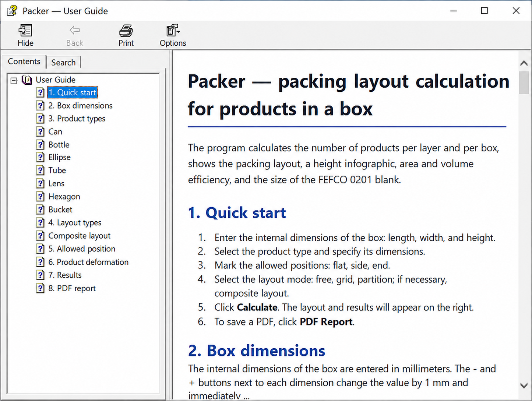Image resolution: width=532 pixels, height=401 pixels.
Task: Click the help icon beside Box dimensions
Action: pyautogui.click(x=40, y=106)
